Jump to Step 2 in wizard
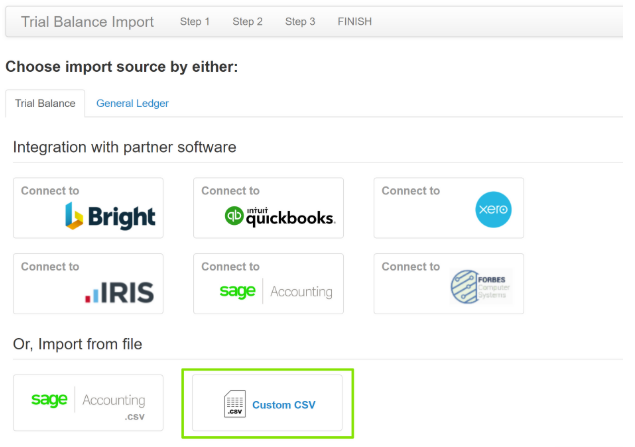Image resolution: width=635 pixels, height=447 pixels. (x=248, y=22)
